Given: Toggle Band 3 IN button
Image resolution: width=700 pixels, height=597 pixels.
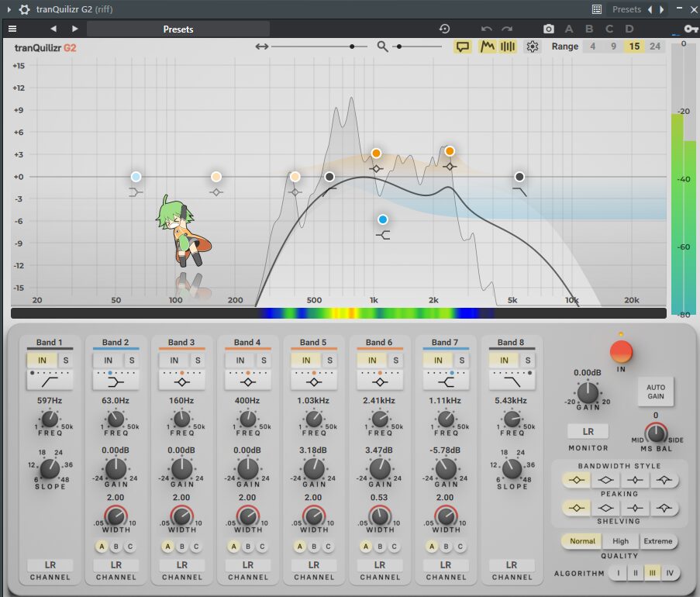Looking at the screenshot, I should (174, 361).
